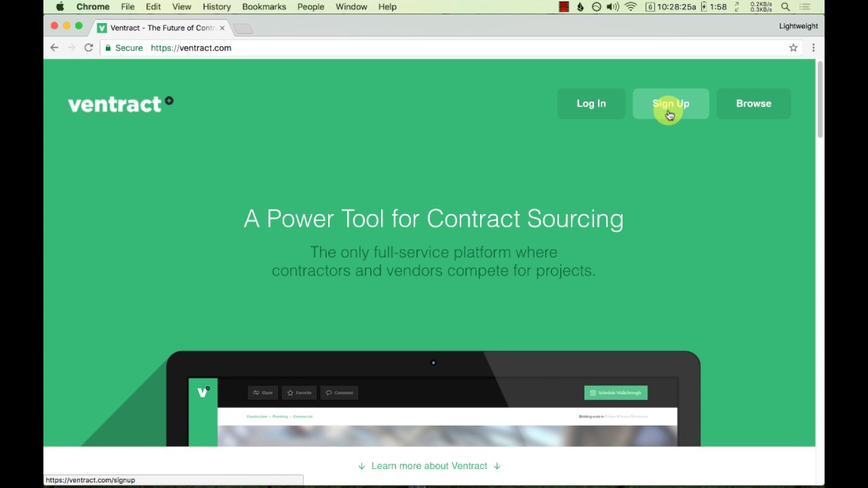Viewport: 868px width, 488px height.
Task: Click the circular sync menu bar icon
Action: (x=597, y=7)
